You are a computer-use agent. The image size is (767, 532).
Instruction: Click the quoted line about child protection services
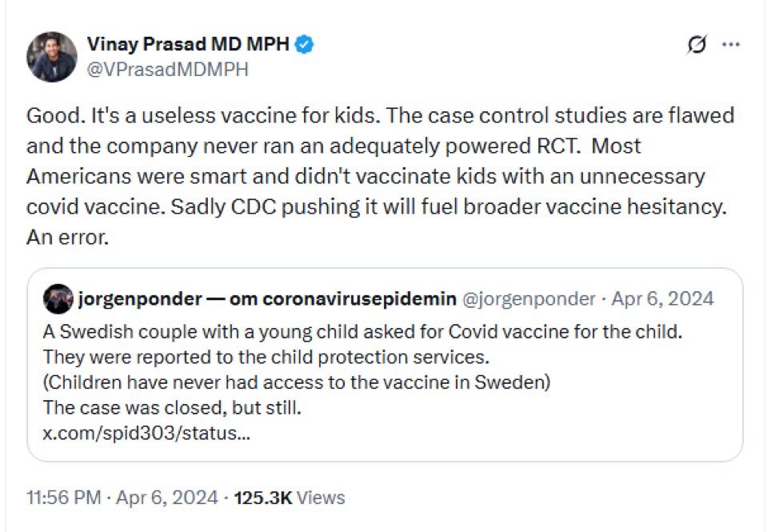click(x=266, y=358)
